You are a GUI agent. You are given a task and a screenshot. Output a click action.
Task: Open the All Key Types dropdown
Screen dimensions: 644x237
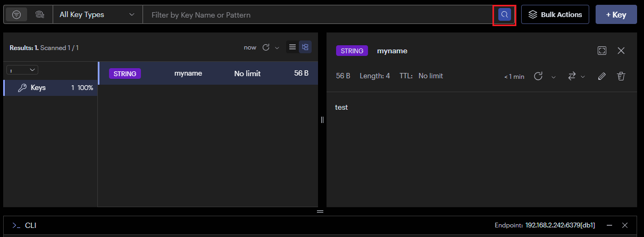[97, 15]
